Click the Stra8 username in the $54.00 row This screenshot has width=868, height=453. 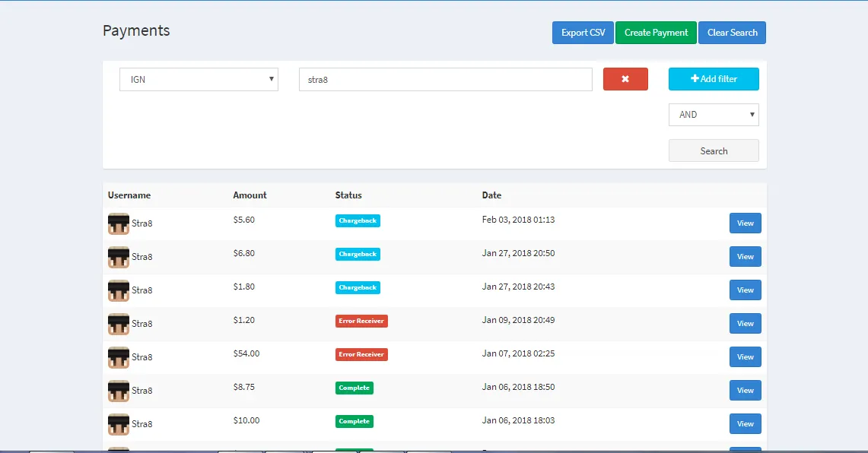coord(141,357)
